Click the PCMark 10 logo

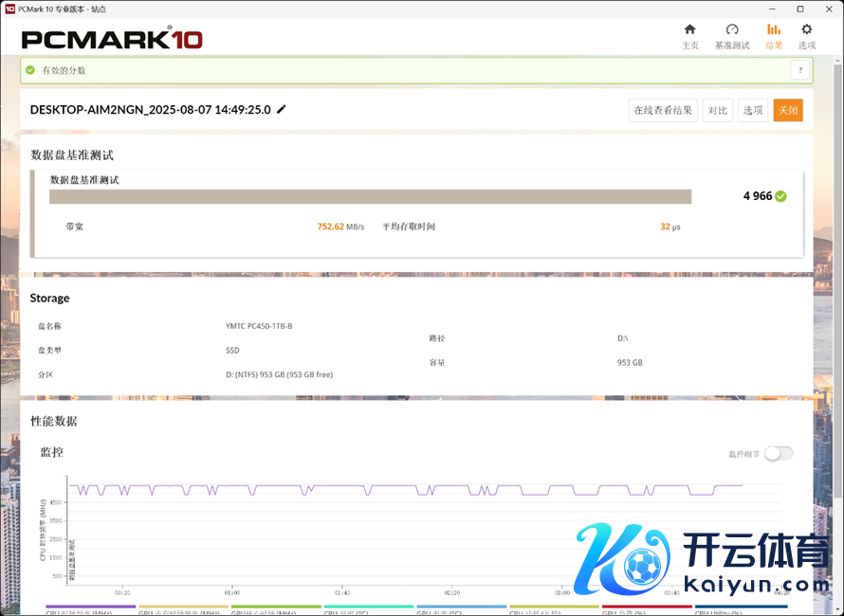[x=112, y=40]
